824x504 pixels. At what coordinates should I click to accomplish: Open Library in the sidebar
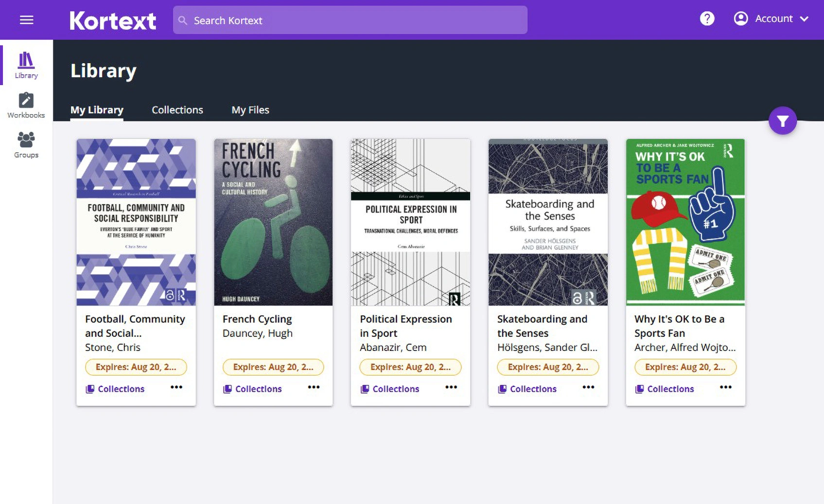point(26,65)
